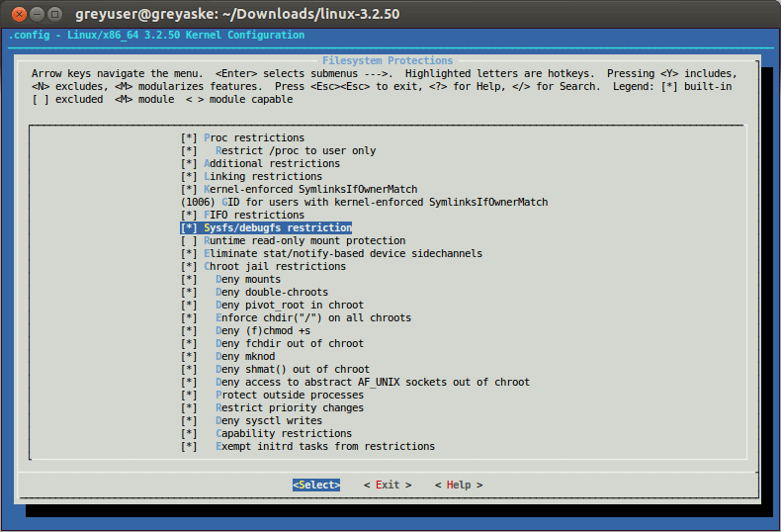Toggle the Additional restrictions checkbox

[189, 164]
